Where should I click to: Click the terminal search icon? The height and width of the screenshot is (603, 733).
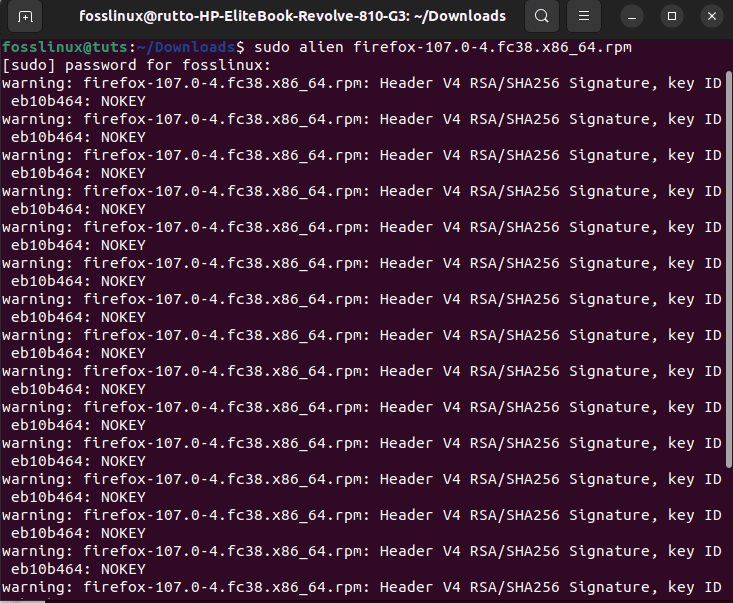[541, 16]
